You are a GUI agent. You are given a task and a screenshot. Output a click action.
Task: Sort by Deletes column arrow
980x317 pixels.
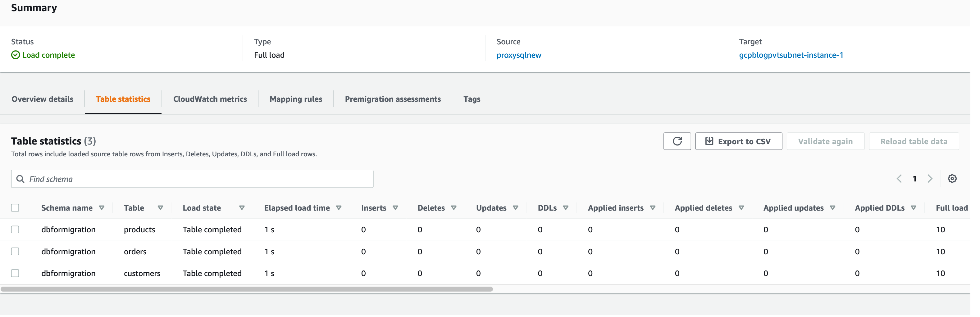pyautogui.click(x=458, y=210)
